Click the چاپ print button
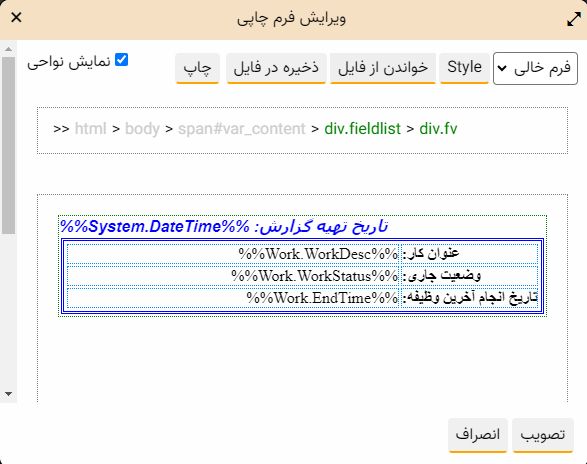Screen dimensions: 587x464 pyautogui.click(x=197, y=68)
